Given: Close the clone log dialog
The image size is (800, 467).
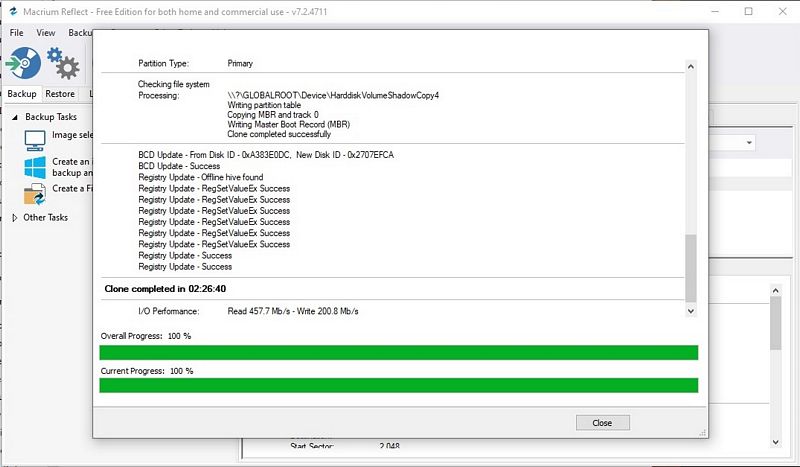Looking at the screenshot, I should pyautogui.click(x=603, y=423).
